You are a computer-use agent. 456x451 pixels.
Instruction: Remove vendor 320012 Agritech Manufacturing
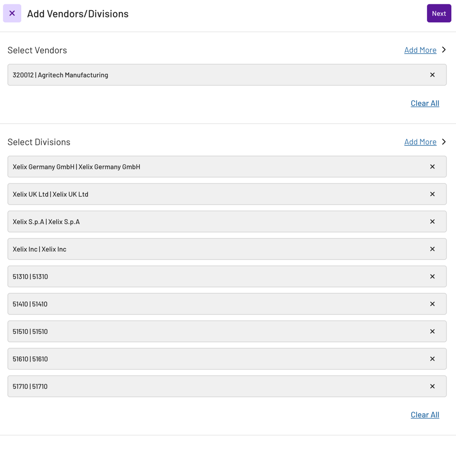(x=432, y=75)
